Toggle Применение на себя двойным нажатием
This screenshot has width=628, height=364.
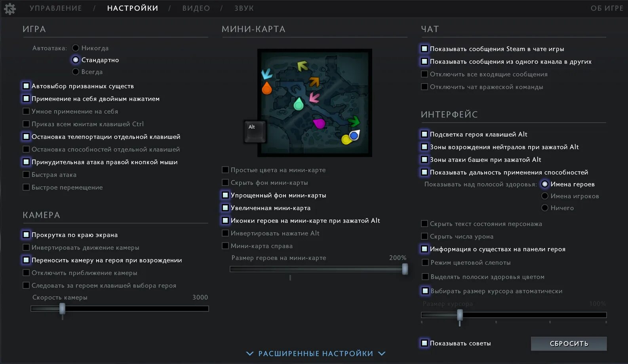[x=26, y=99]
